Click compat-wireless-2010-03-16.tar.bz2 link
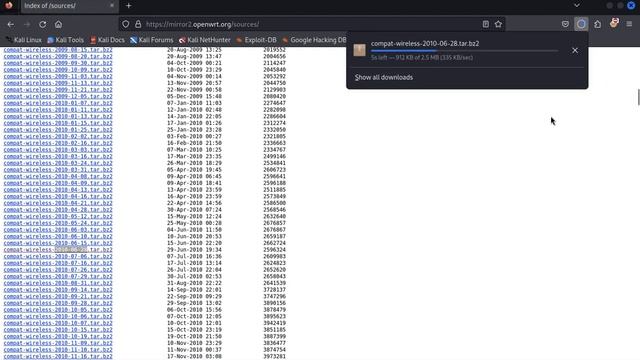This screenshot has height=360, width=640. pyautogui.click(x=58, y=156)
